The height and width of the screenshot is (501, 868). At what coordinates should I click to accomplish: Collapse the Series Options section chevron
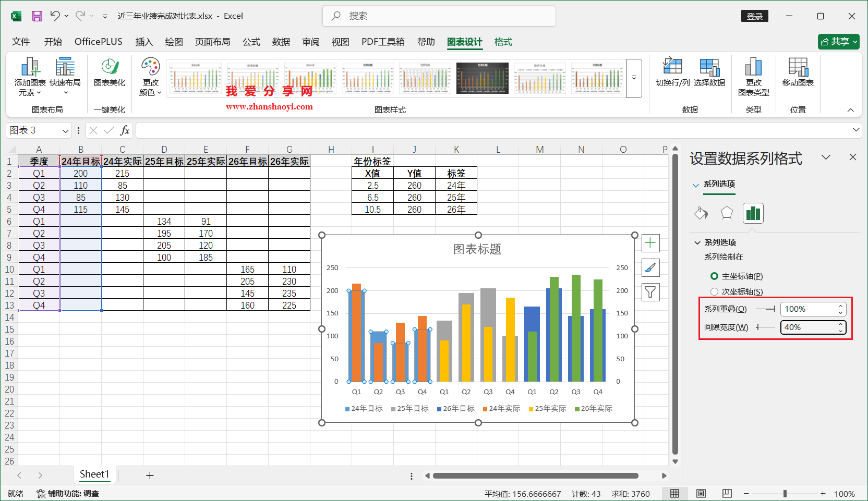point(697,242)
